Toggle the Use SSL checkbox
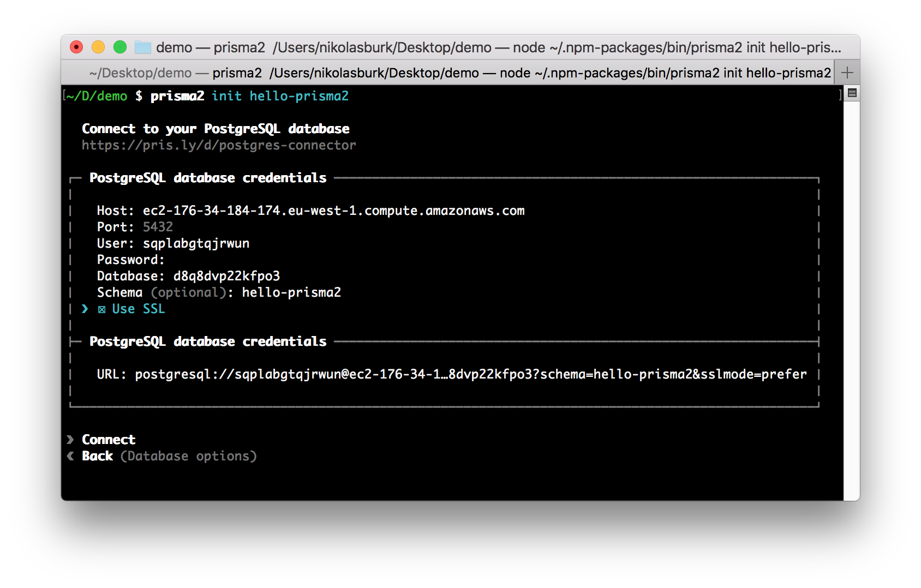 [101, 309]
